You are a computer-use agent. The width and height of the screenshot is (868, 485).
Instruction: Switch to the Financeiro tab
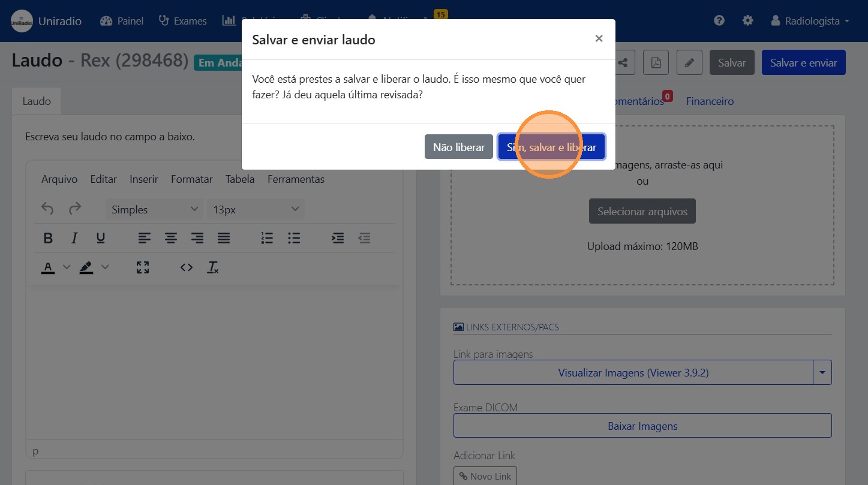pos(710,101)
